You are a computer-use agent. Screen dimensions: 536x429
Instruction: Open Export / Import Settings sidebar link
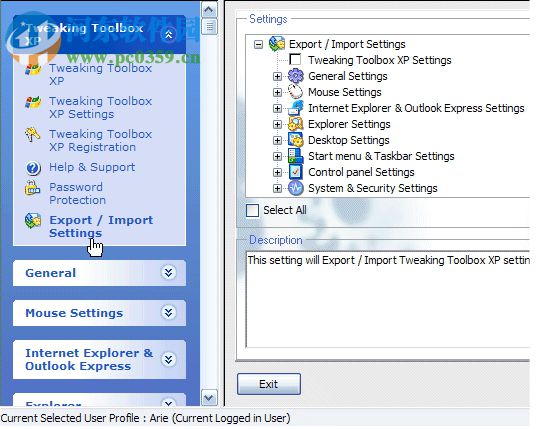click(x=101, y=226)
